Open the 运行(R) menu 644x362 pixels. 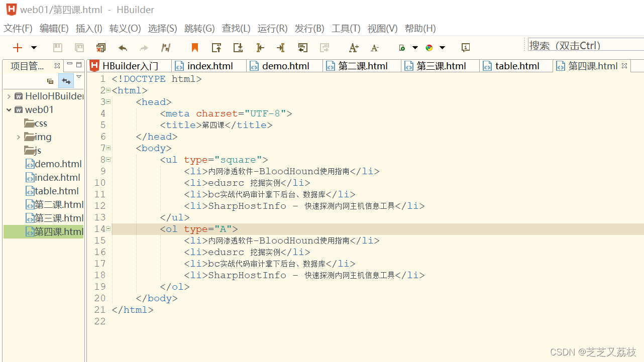(x=273, y=29)
